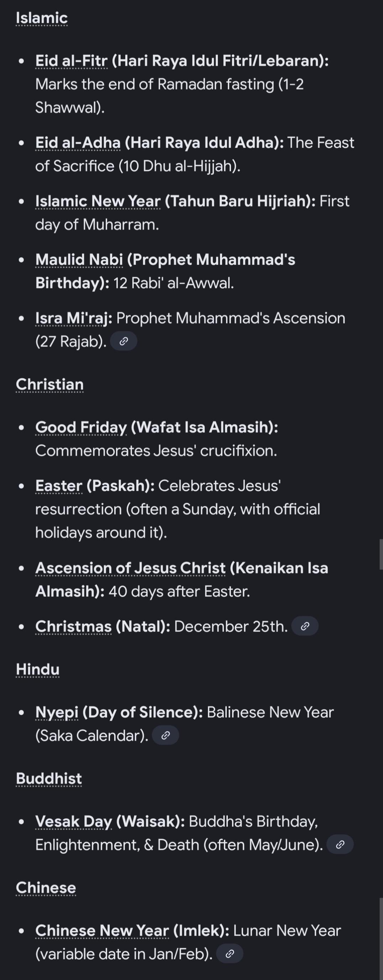Follow the Ascension of Jesus Christ link

pyautogui.click(x=130, y=568)
